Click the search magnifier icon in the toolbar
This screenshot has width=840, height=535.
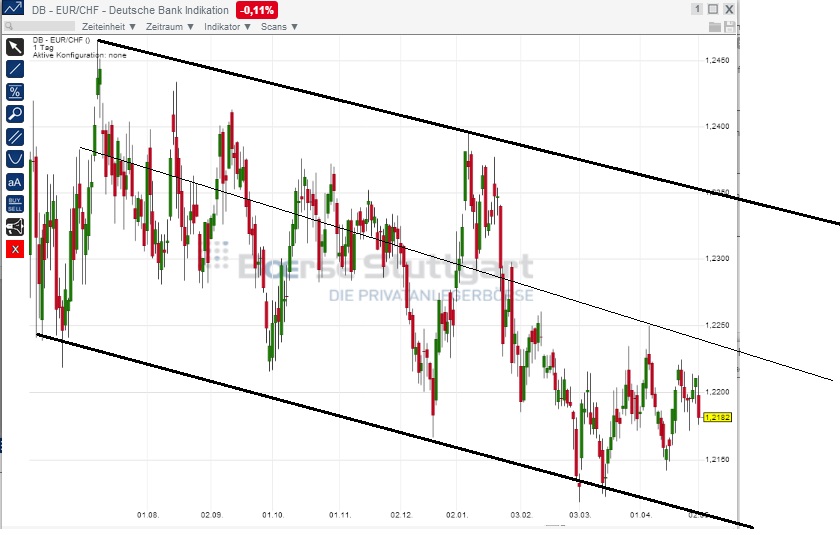tap(9, 26)
